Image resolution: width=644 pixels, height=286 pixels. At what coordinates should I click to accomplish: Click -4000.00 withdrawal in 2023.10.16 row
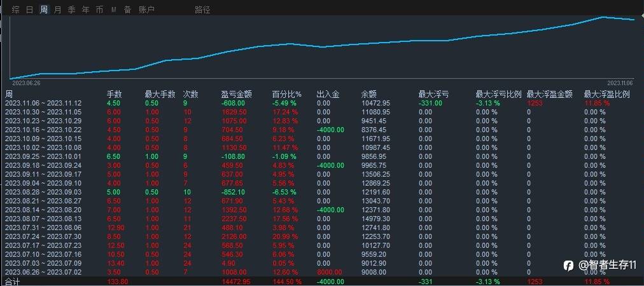(330, 130)
